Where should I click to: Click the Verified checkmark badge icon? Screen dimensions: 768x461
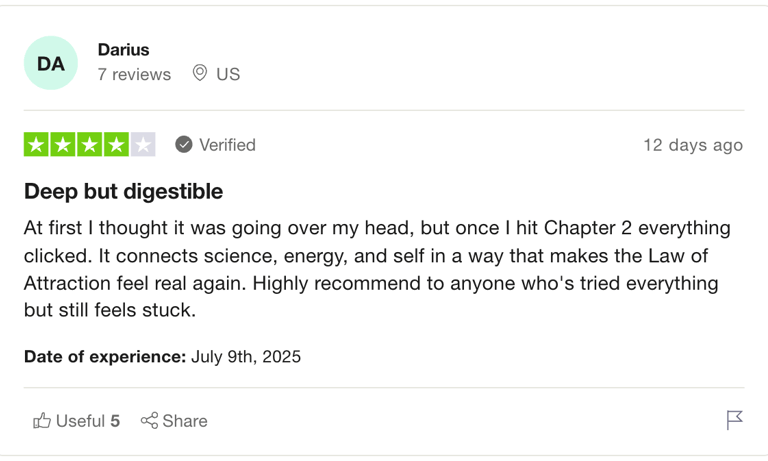[184, 145]
